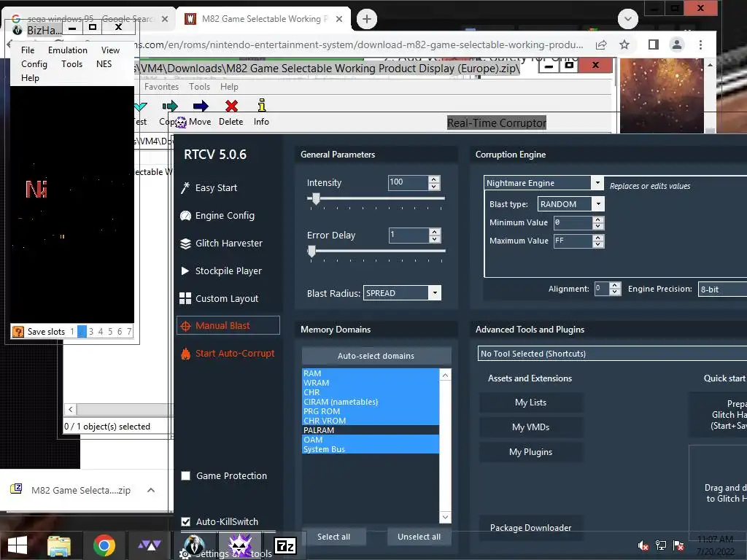Click the network tray icon

[x=661, y=545]
